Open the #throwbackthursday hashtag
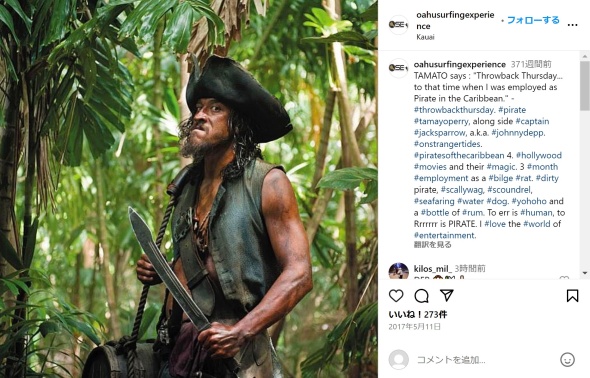The height and width of the screenshot is (378, 590). tap(454, 110)
